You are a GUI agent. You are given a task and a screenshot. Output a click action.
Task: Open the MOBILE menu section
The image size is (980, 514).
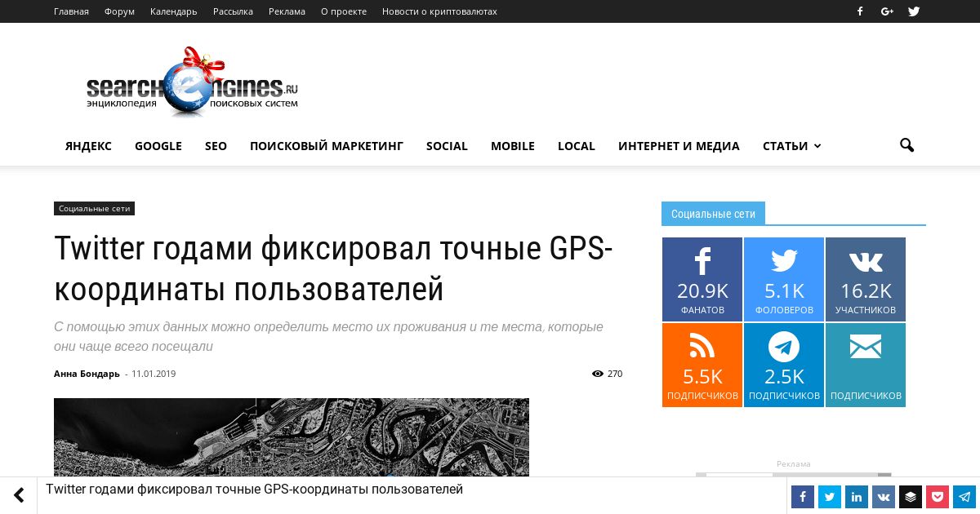pos(513,146)
